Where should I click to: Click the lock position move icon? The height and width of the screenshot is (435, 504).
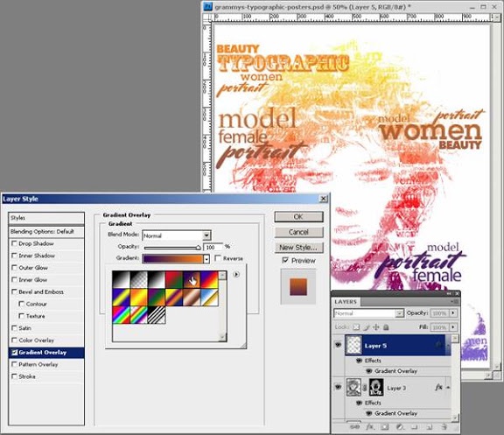[x=376, y=327]
